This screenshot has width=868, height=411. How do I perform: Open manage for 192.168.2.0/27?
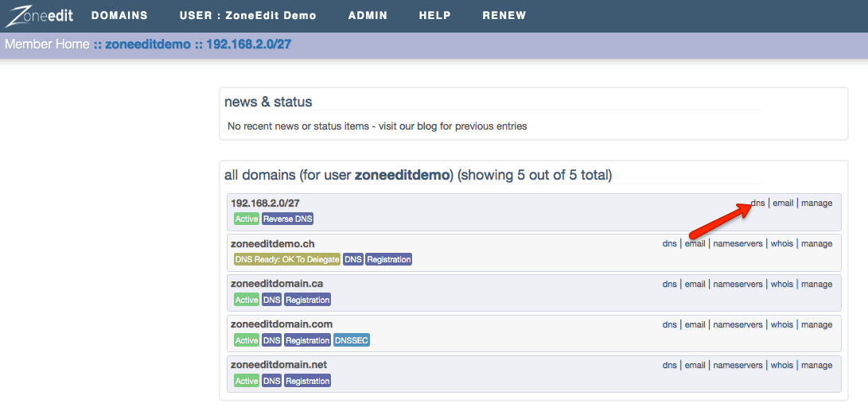pos(816,203)
